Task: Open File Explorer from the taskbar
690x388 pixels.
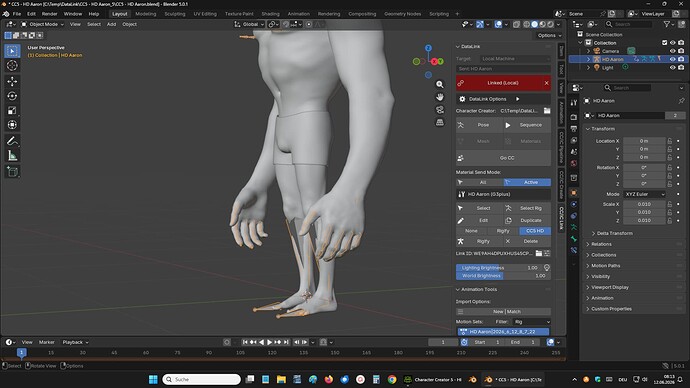Action: coord(281,379)
